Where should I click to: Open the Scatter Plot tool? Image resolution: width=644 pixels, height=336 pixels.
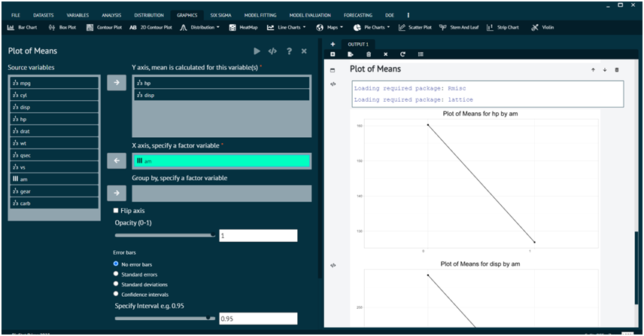click(x=415, y=28)
